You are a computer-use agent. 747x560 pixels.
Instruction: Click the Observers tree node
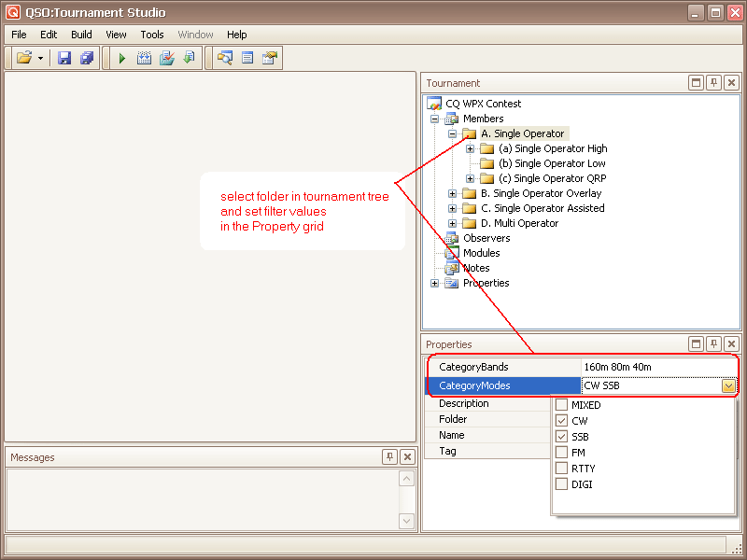pos(486,238)
